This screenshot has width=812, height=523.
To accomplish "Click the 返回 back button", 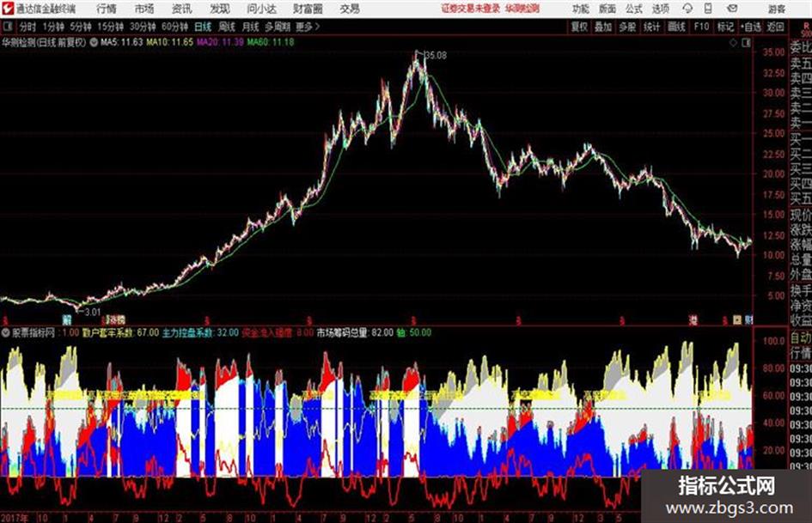I will click(776, 27).
